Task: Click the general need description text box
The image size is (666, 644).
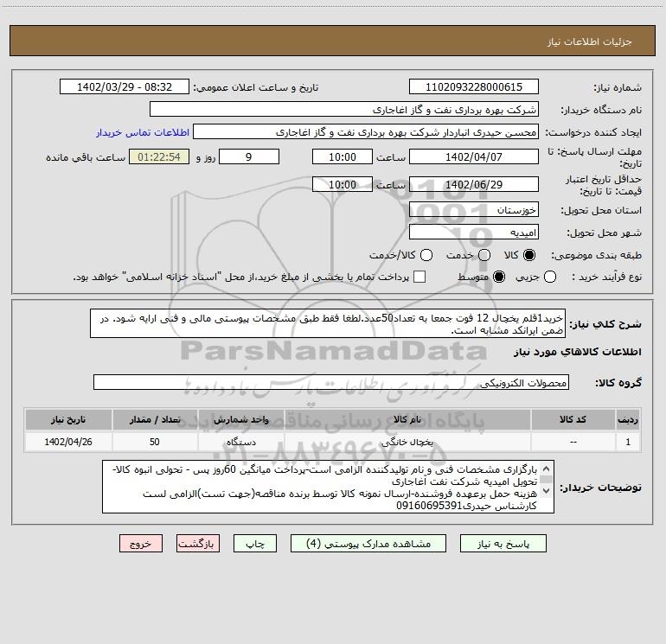Action: coord(328,323)
